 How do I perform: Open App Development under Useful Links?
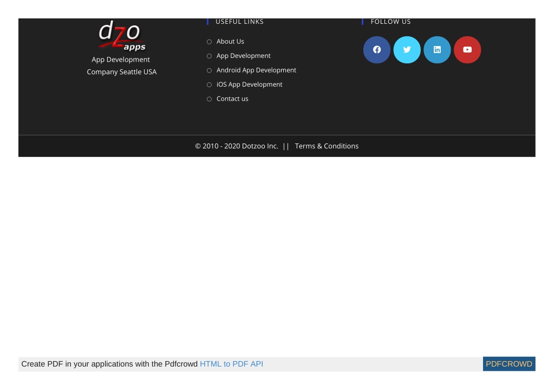pyautogui.click(x=244, y=56)
